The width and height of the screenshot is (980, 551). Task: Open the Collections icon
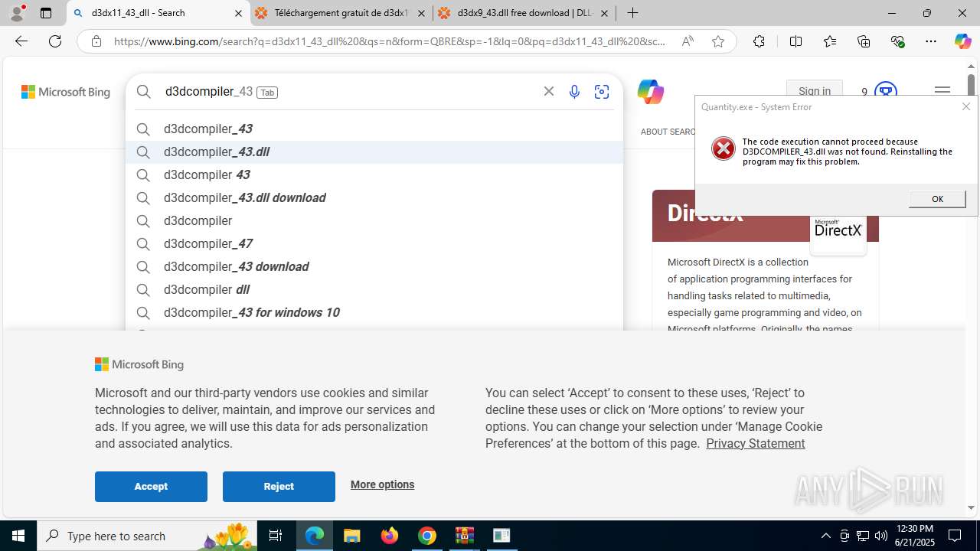click(x=864, y=41)
